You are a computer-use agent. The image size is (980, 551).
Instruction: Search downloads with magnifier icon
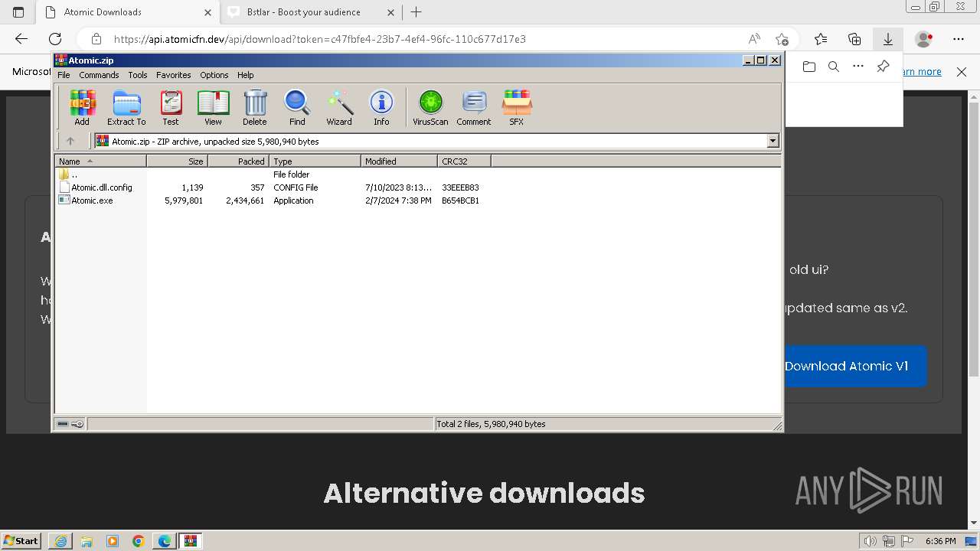click(834, 67)
